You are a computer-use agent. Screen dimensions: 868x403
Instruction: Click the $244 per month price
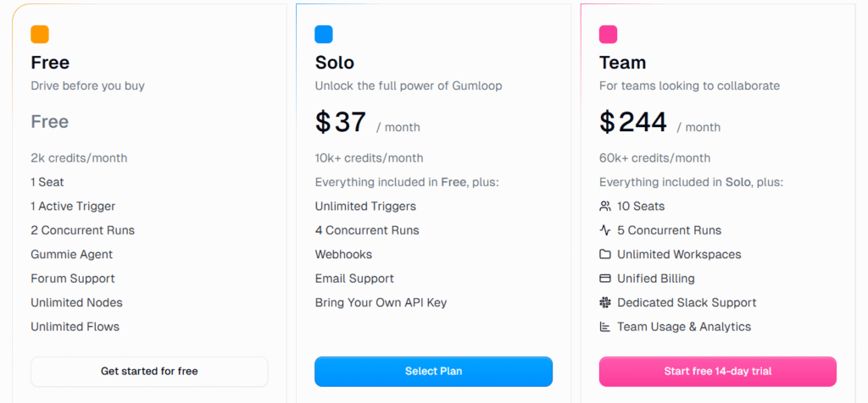[633, 123]
